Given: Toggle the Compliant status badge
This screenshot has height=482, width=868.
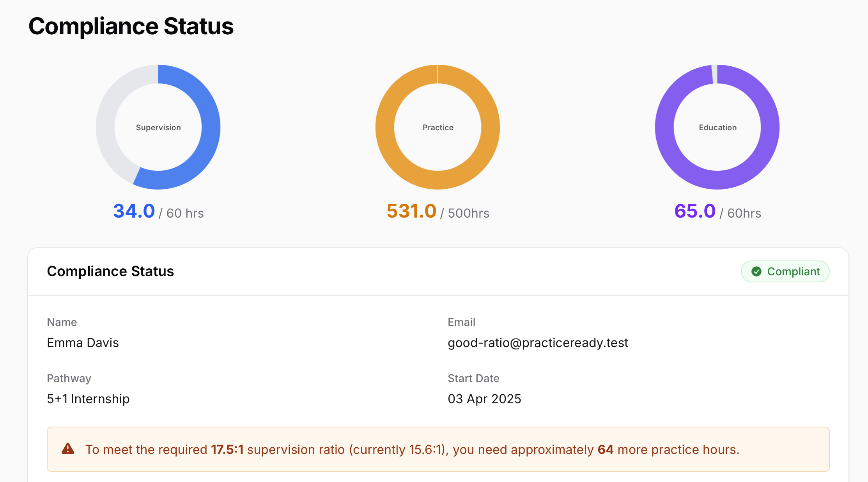Looking at the screenshot, I should [x=785, y=271].
